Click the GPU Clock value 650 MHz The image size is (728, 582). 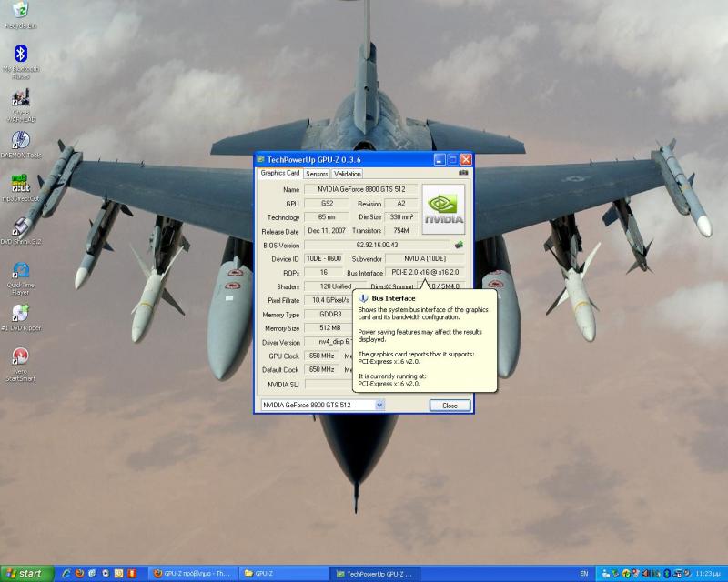click(x=322, y=356)
